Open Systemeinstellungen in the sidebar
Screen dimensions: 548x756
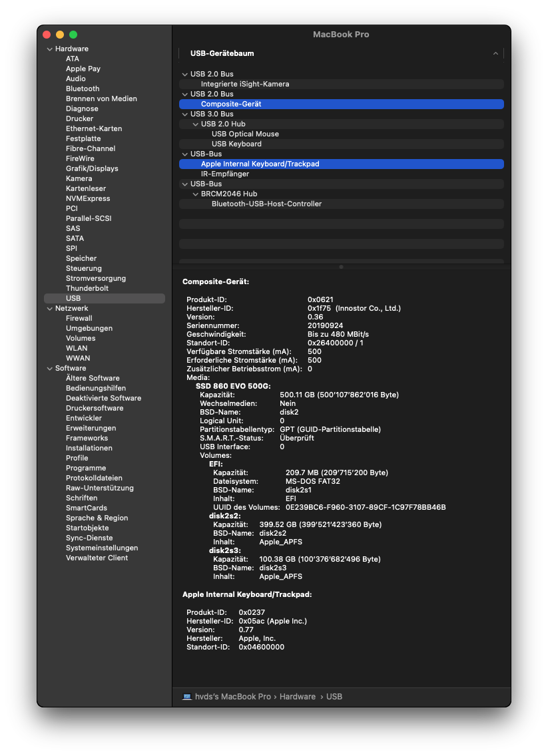pyautogui.click(x=102, y=548)
